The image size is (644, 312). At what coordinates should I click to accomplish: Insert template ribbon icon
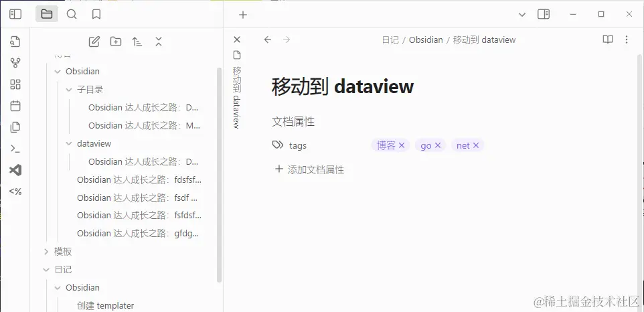click(x=15, y=127)
